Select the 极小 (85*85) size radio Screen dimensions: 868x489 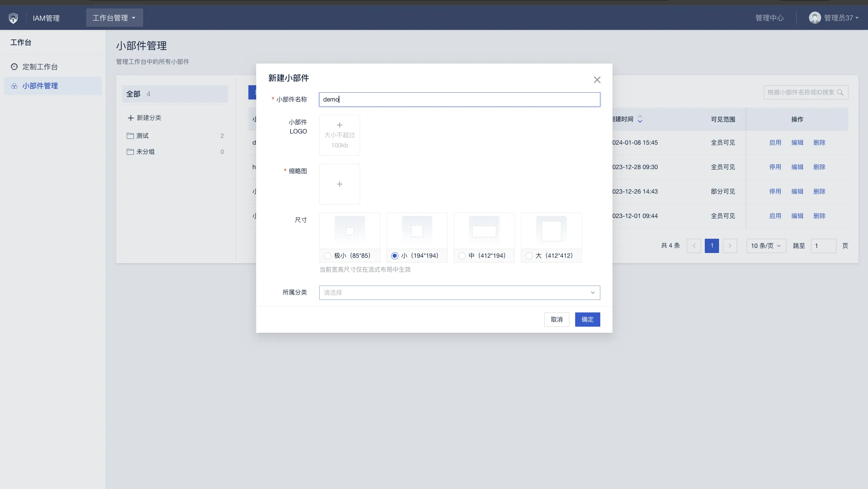(x=327, y=256)
